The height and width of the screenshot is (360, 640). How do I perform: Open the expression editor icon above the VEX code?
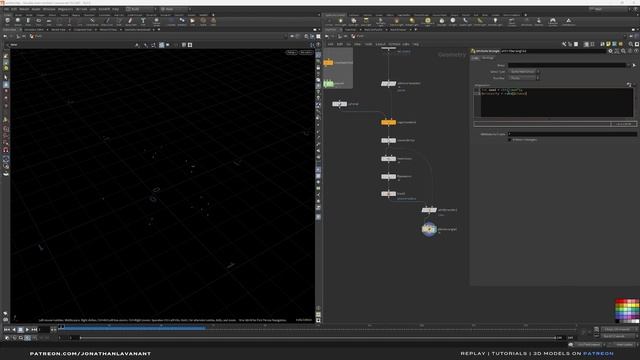pyautogui.click(x=629, y=84)
